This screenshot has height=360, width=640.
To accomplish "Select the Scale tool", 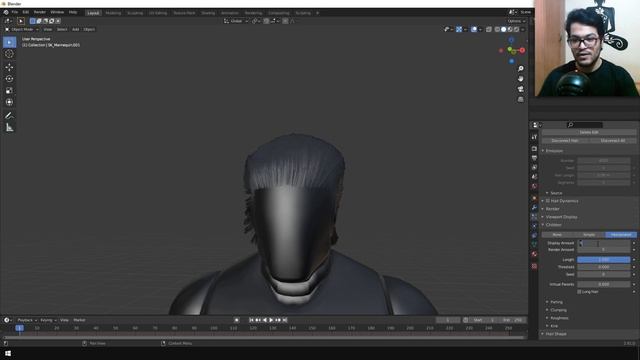I will pyautogui.click(x=9, y=91).
